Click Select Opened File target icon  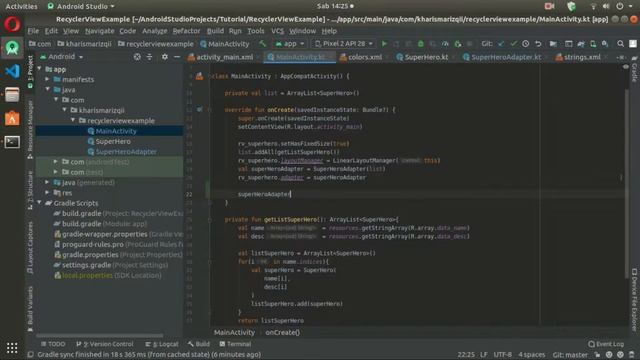pyautogui.click(x=137, y=57)
